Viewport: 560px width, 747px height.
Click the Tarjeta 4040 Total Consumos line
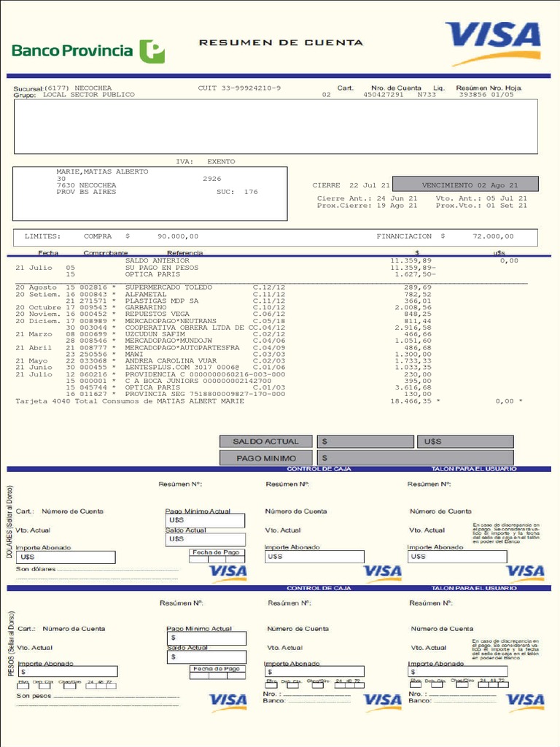[130, 401]
